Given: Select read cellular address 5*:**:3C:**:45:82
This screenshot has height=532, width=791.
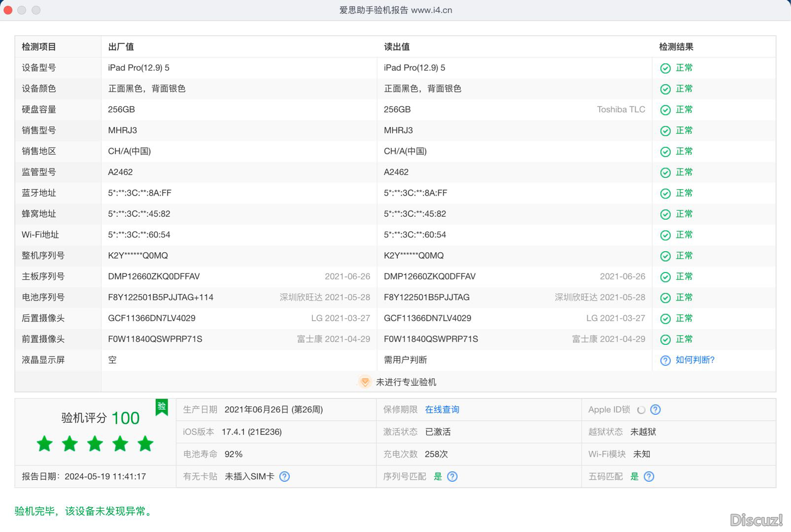Looking at the screenshot, I should click(x=415, y=214).
